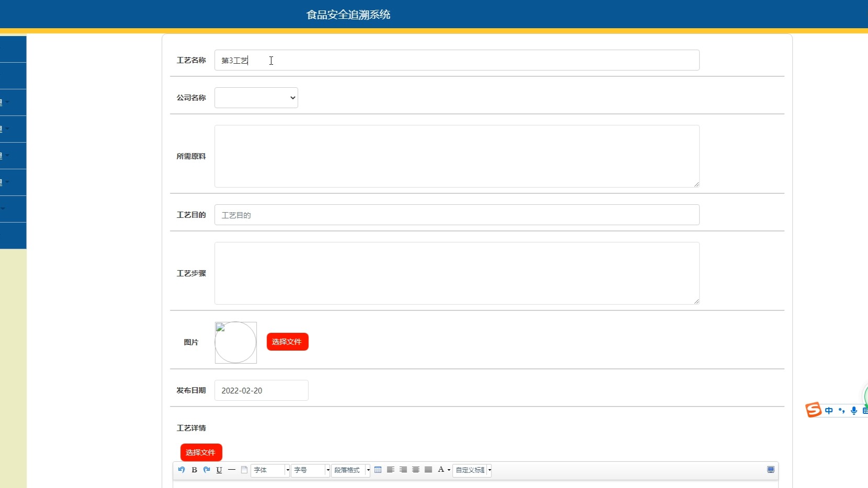Insert a table using the table icon
Screen dimensions: 868x488
(379, 469)
